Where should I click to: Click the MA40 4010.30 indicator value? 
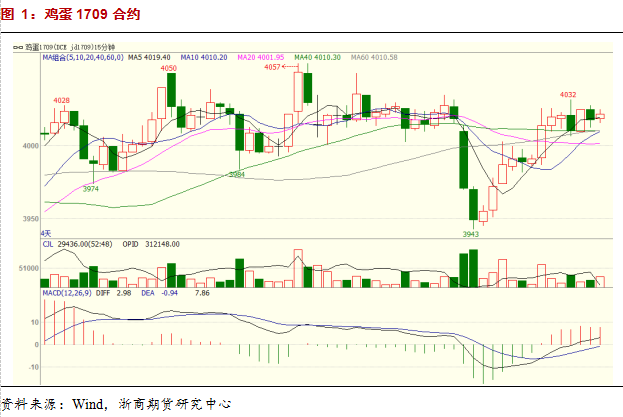pyautogui.click(x=317, y=58)
